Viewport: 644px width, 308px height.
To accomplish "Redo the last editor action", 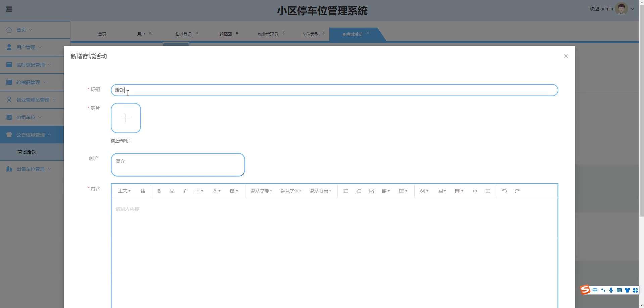I will [517, 191].
